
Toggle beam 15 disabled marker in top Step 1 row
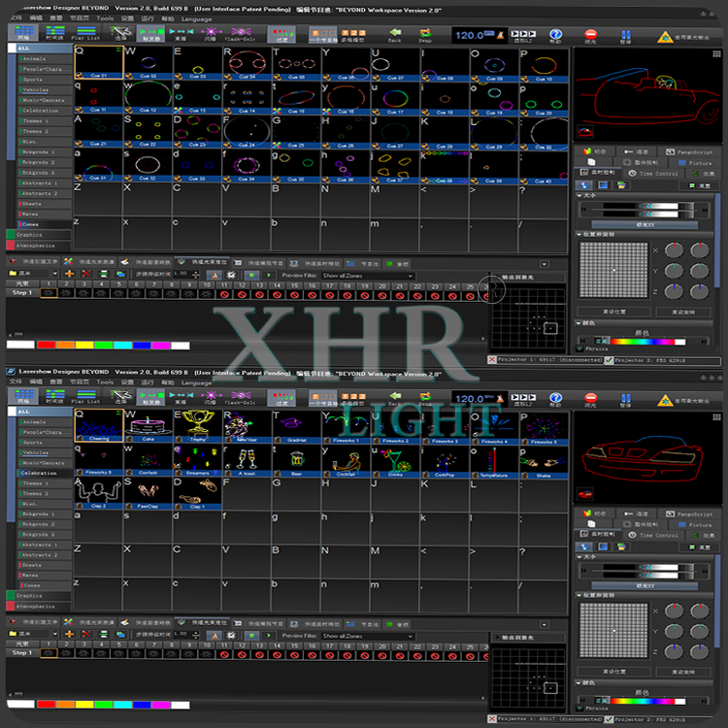point(294,295)
